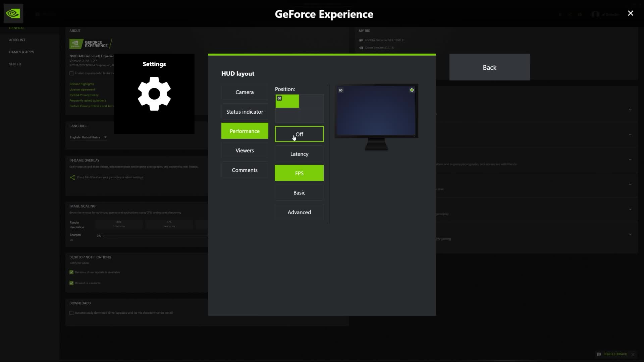Select the top-left cell in the Position grid

coord(287,101)
